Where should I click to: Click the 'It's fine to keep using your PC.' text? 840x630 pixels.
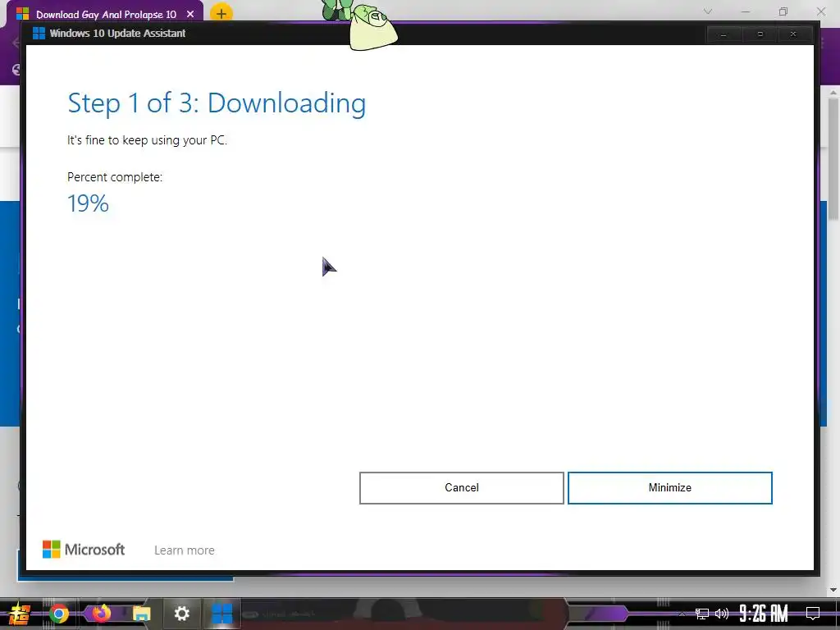[x=147, y=140]
